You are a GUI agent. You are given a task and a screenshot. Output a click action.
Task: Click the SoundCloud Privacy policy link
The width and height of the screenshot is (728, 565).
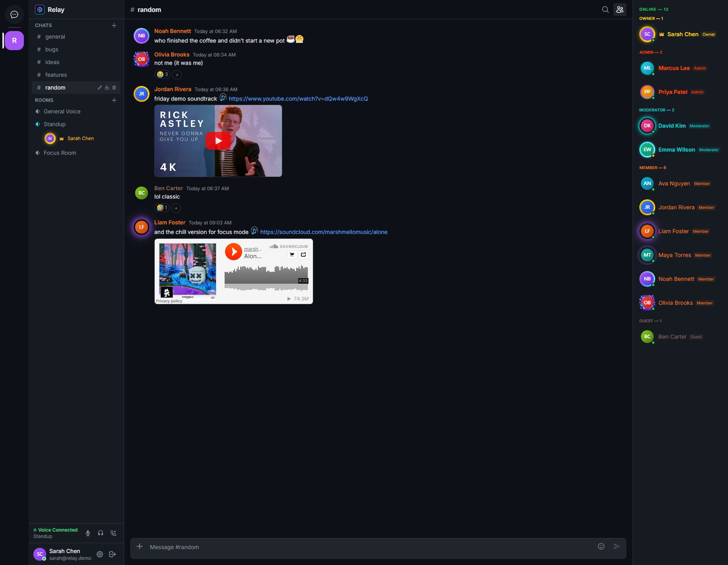pos(169,301)
